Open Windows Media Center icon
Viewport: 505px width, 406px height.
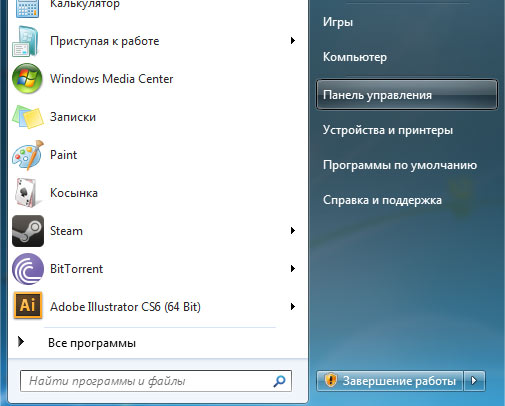pyautogui.click(x=27, y=79)
